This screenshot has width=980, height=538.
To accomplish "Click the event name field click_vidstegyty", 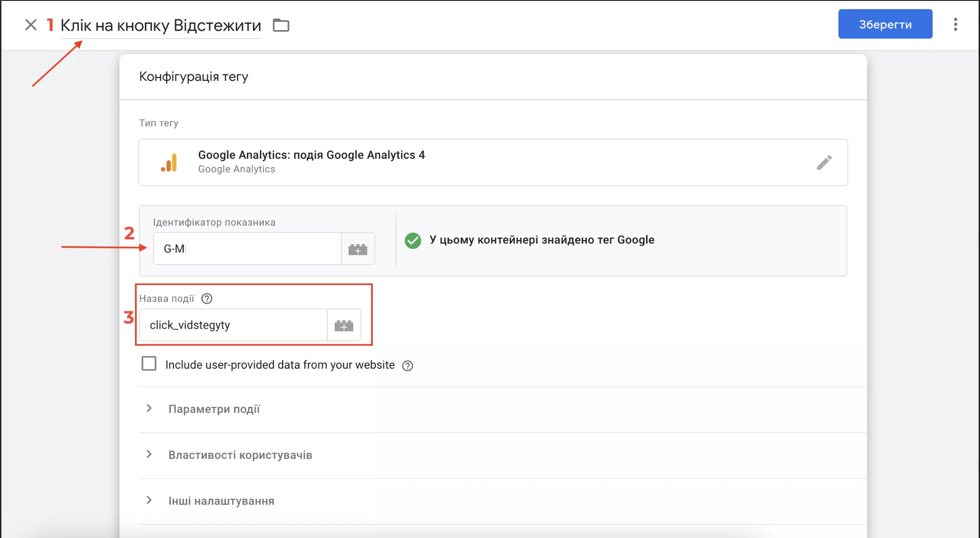I will pos(233,325).
